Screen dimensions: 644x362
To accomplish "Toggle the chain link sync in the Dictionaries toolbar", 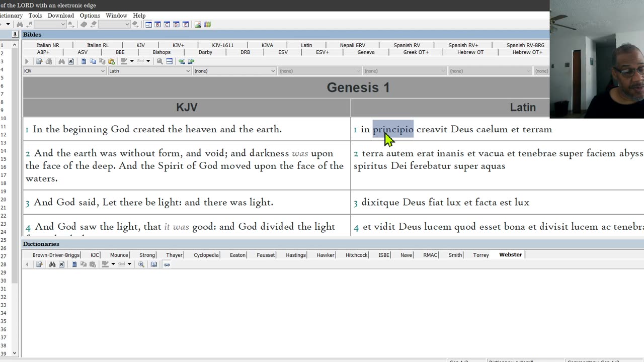I will (x=167, y=264).
